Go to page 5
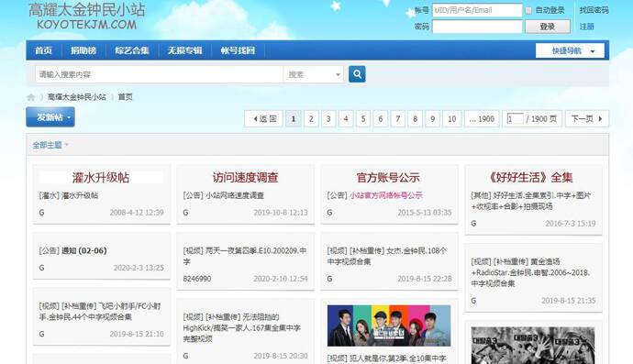Image resolution: width=633 pixels, height=364 pixels. coord(363,118)
